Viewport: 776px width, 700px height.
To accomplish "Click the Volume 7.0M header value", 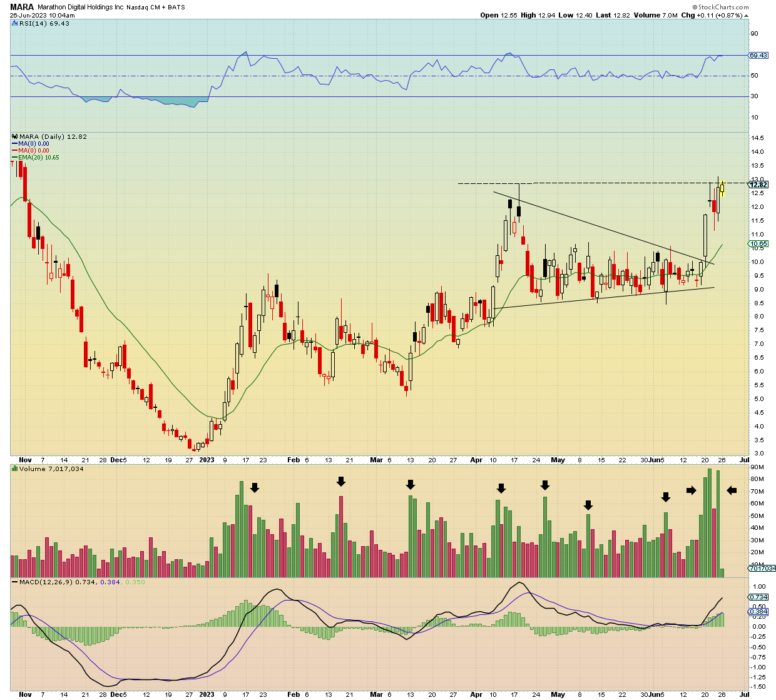I will (x=655, y=15).
